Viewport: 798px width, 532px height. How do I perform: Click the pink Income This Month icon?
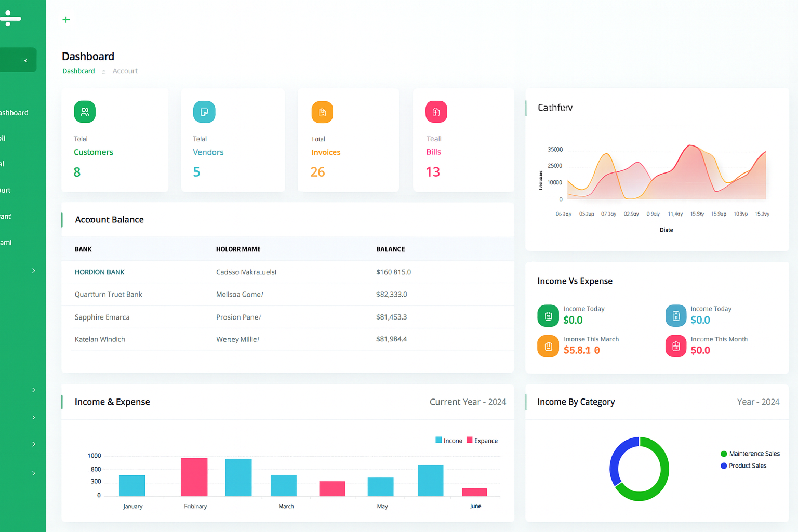pyautogui.click(x=676, y=346)
